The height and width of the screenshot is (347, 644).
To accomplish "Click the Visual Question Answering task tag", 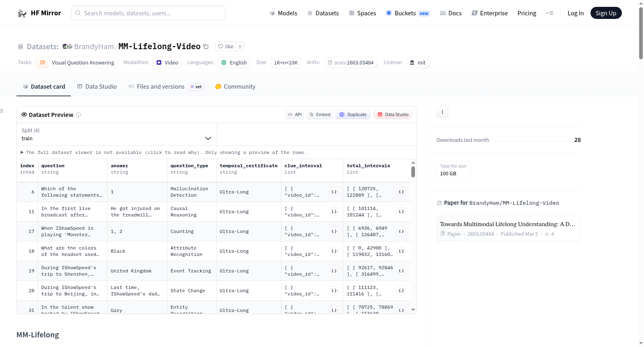I will pyautogui.click(x=76, y=62).
